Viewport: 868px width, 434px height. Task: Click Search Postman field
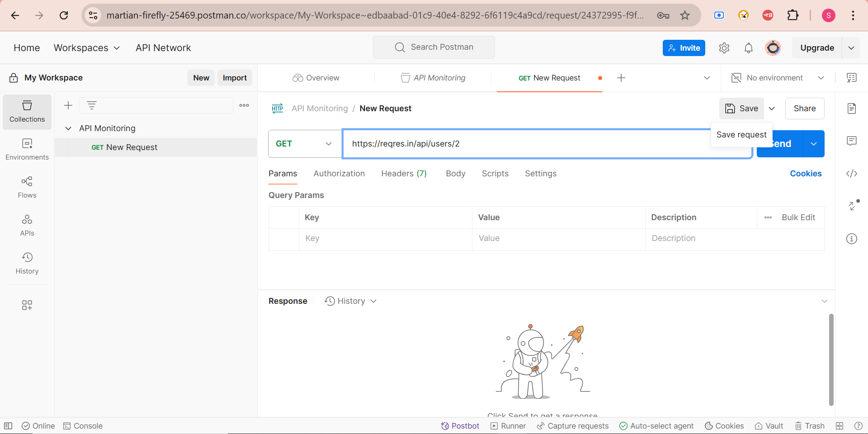click(x=434, y=47)
